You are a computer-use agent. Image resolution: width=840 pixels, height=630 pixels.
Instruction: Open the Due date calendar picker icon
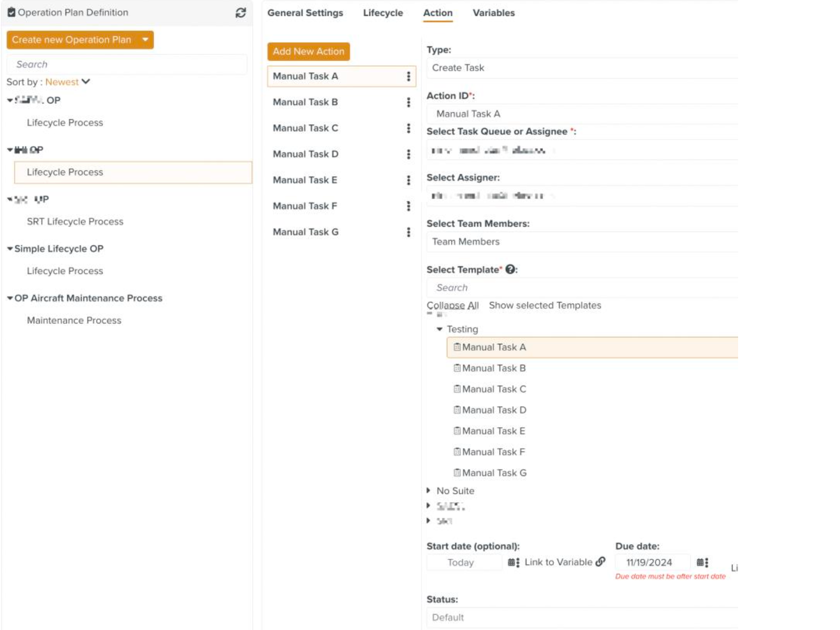702,562
